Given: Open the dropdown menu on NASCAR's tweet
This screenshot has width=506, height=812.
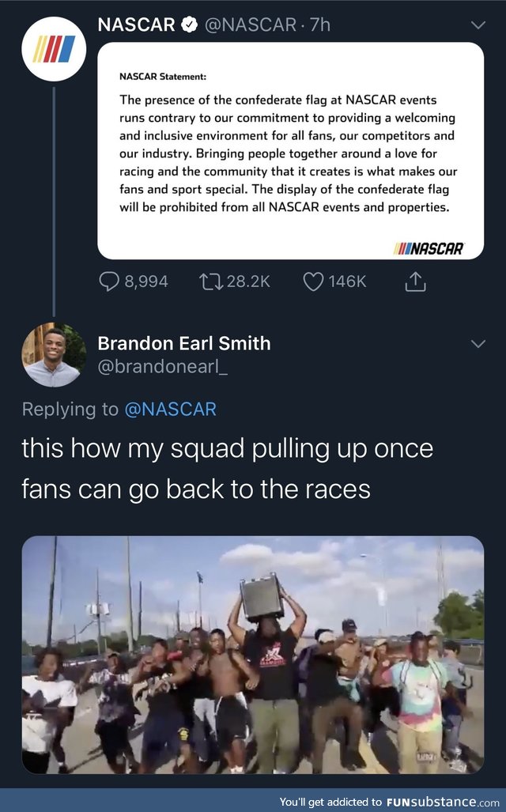Looking at the screenshot, I should (x=478, y=25).
